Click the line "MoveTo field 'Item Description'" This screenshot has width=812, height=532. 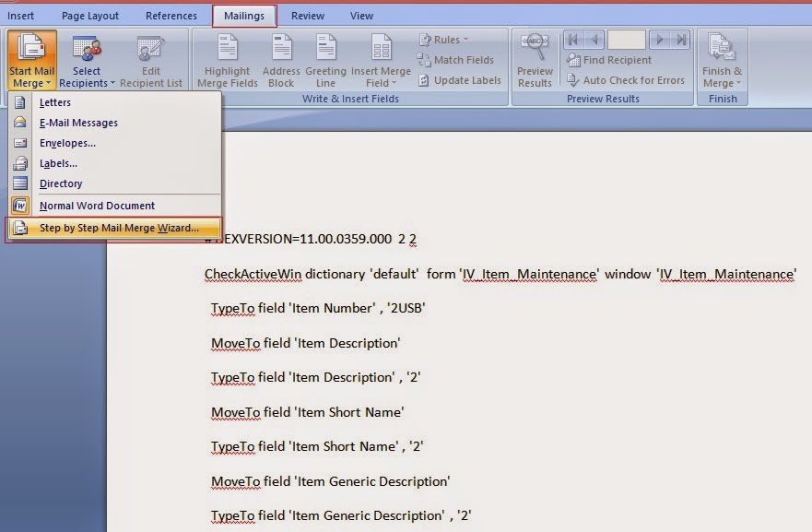click(305, 343)
